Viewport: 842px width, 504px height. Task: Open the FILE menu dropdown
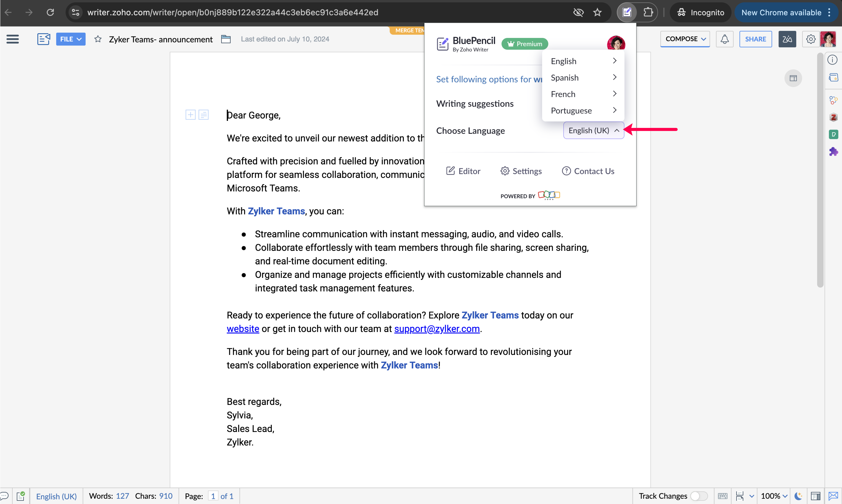[x=70, y=39]
